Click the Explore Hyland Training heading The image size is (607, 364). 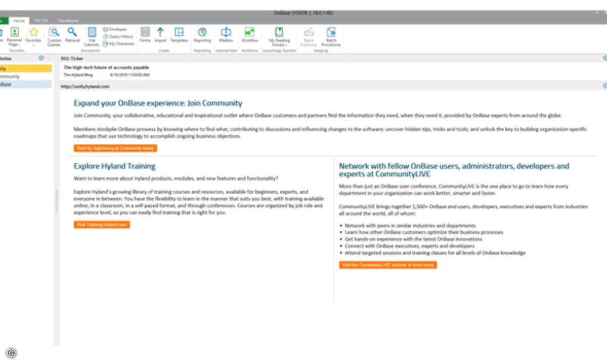[114, 166]
